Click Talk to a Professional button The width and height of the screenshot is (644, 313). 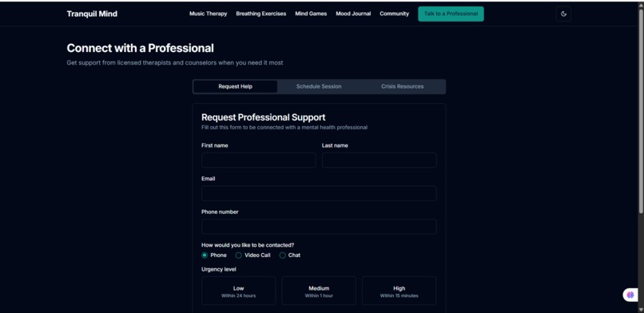[x=451, y=14]
